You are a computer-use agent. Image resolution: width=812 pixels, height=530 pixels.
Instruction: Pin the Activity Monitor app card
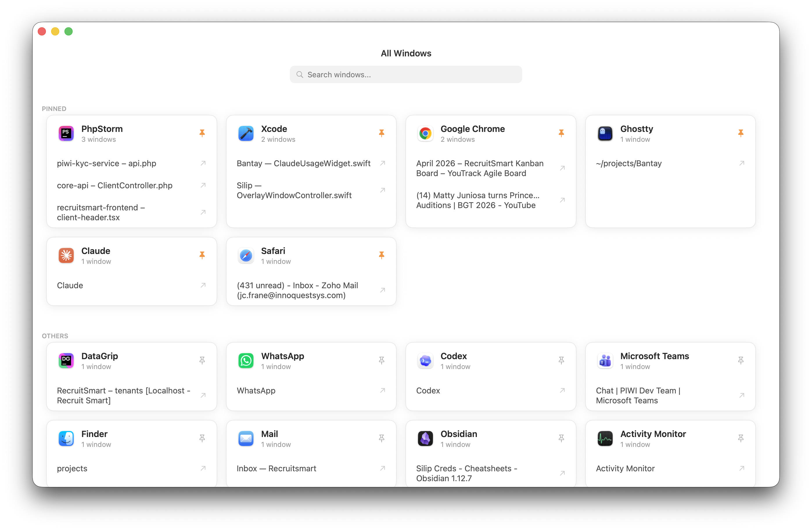[741, 438]
